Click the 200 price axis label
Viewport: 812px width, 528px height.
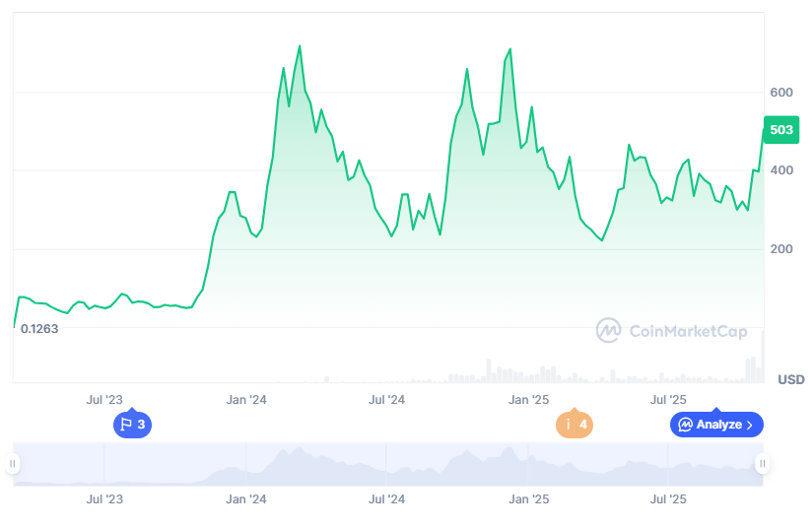(x=780, y=249)
